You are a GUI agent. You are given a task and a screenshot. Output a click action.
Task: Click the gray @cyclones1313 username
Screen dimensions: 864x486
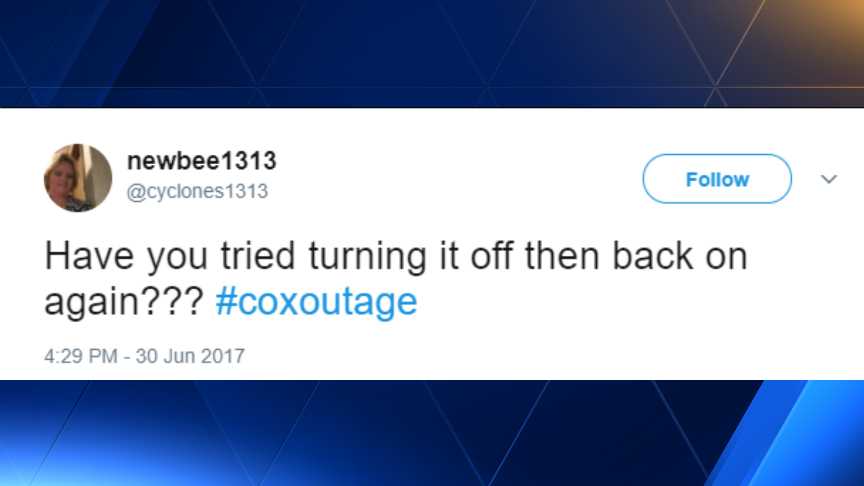tap(197, 191)
